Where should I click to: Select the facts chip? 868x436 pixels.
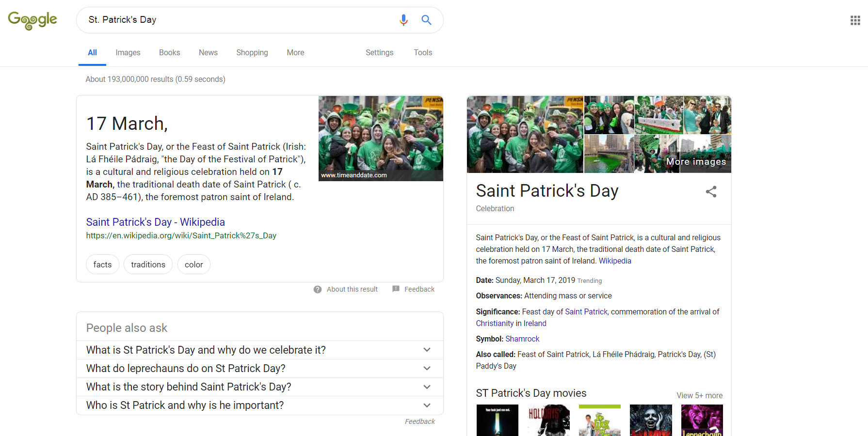pos(102,265)
